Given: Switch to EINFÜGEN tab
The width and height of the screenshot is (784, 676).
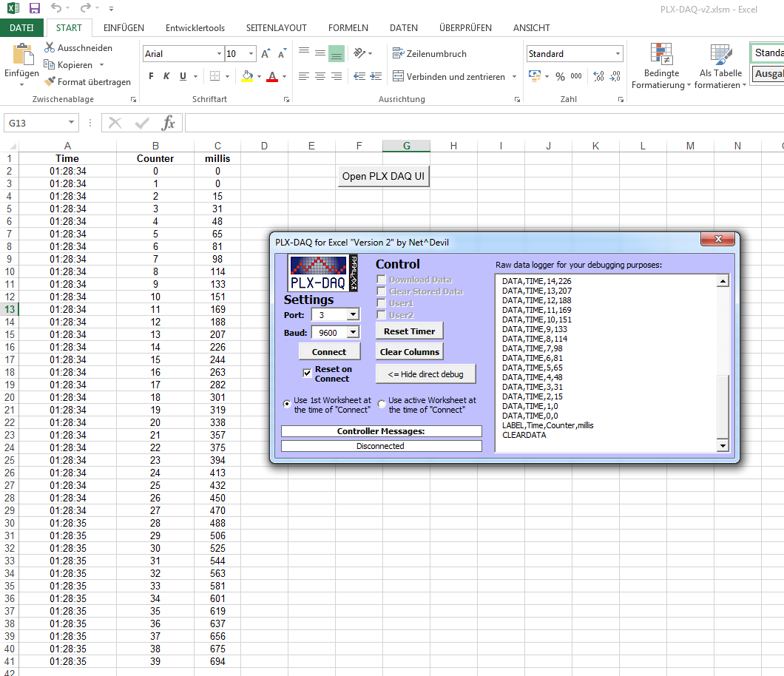Looking at the screenshot, I should click(x=124, y=28).
